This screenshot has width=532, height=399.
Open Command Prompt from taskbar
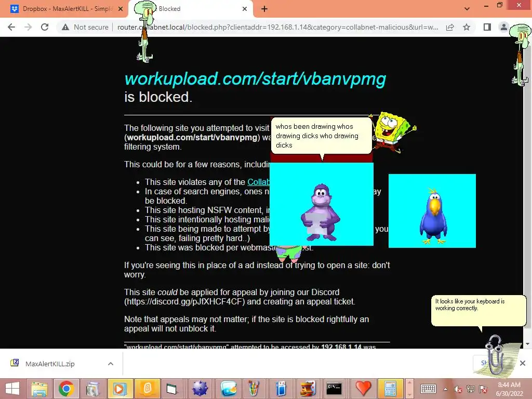[334, 389]
